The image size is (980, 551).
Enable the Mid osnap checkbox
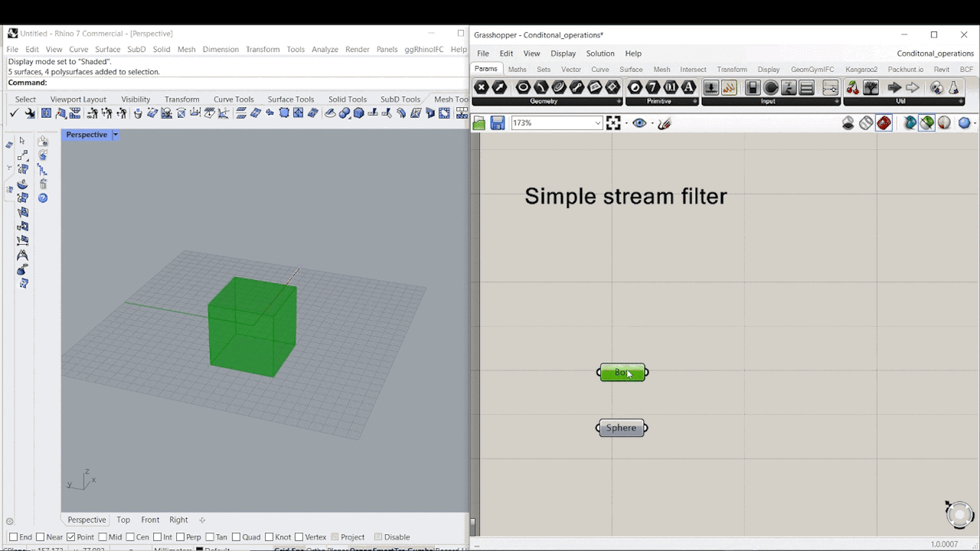[x=103, y=537]
